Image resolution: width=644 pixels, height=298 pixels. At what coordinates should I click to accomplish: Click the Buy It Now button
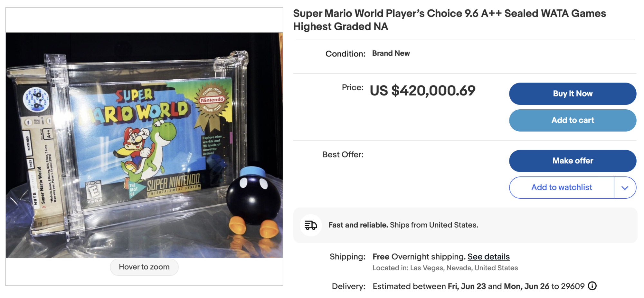pos(572,94)
